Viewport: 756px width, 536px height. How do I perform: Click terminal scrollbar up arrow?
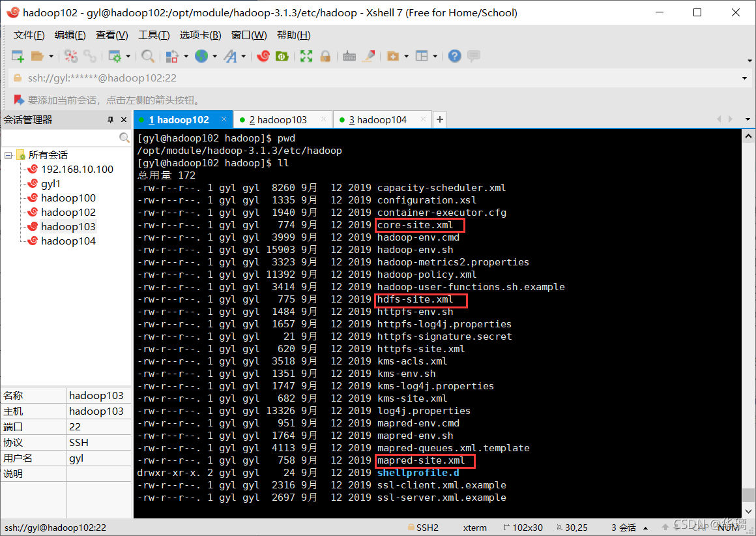point(748,136)
